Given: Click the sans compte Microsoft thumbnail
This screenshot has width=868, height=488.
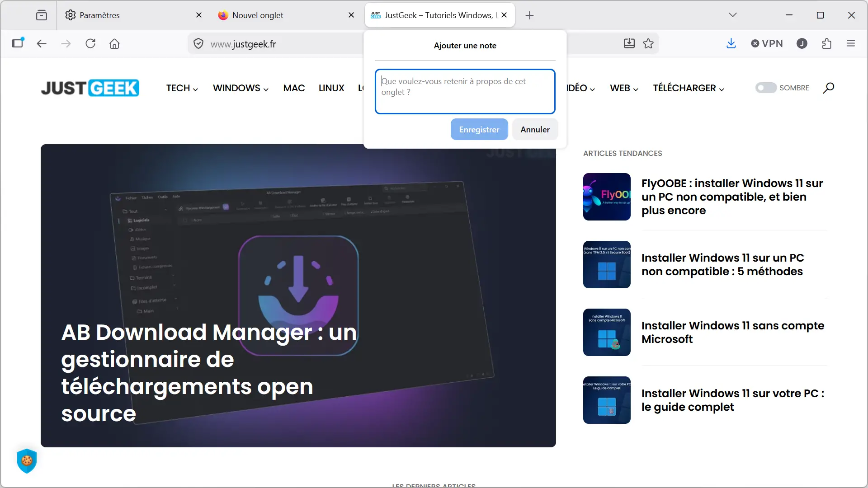Looking at the screenshot, I should click(x=607, y=333).
